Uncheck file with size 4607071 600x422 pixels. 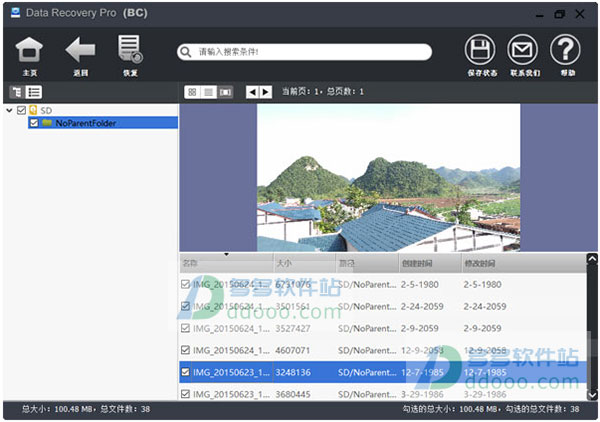coord(185,350)
